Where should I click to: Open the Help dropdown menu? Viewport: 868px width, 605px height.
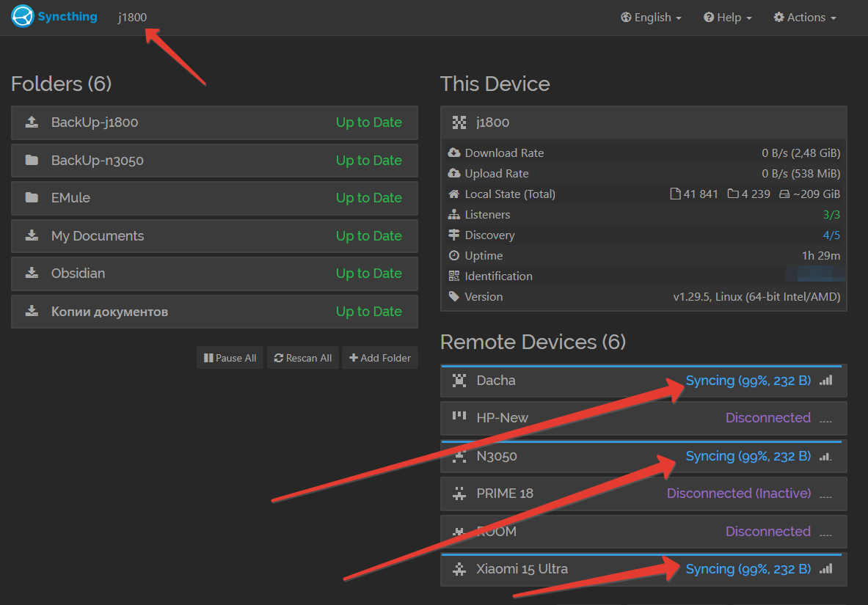[727, 17]
